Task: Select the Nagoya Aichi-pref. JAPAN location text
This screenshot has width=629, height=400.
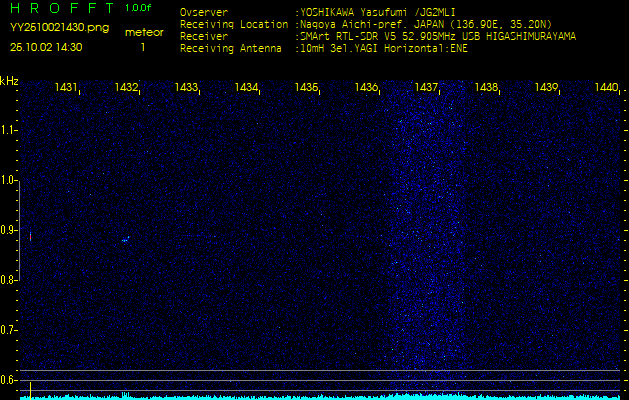Action: click(x=426, y=24)
